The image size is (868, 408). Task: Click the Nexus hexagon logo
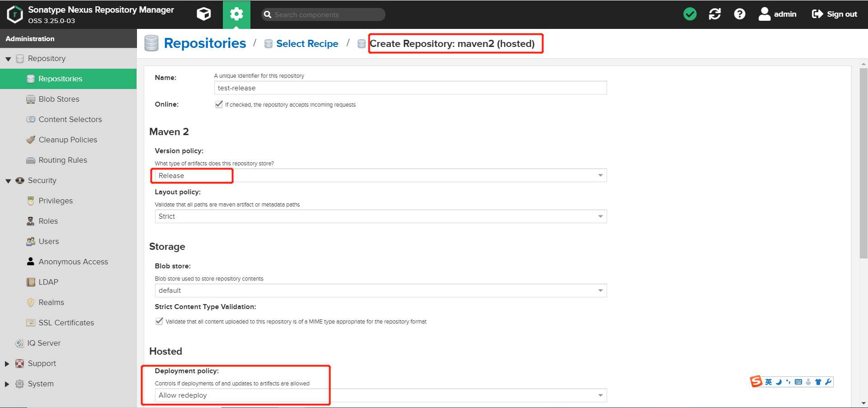pyautogui.click(x=14, y=14)
